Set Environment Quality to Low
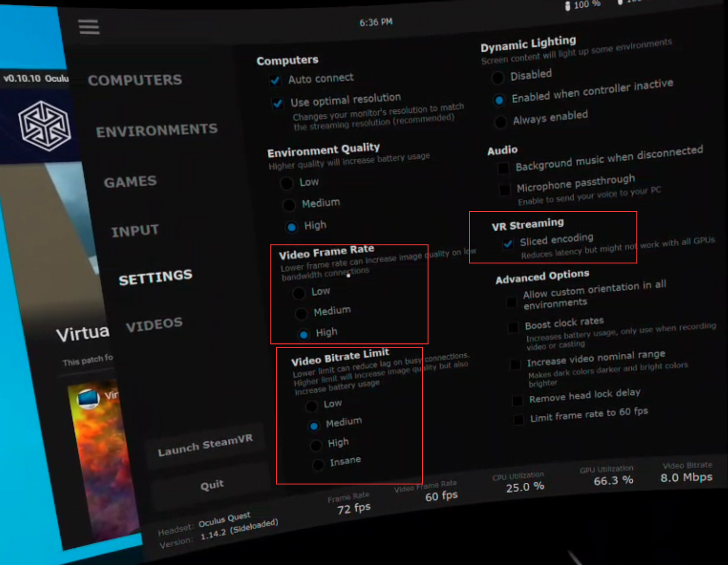The height and width of the screenshot is (565, 728). [x=286, y=183]
